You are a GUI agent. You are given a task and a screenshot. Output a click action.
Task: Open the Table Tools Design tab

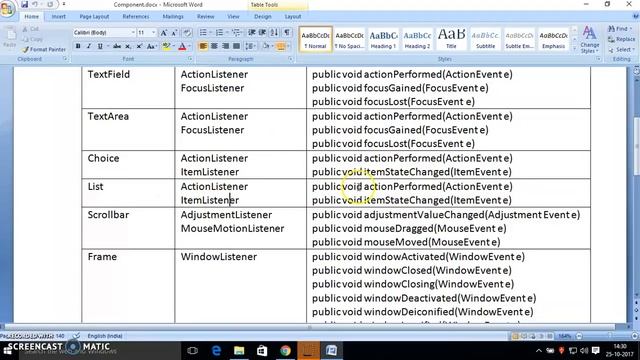tap(262, 17)
